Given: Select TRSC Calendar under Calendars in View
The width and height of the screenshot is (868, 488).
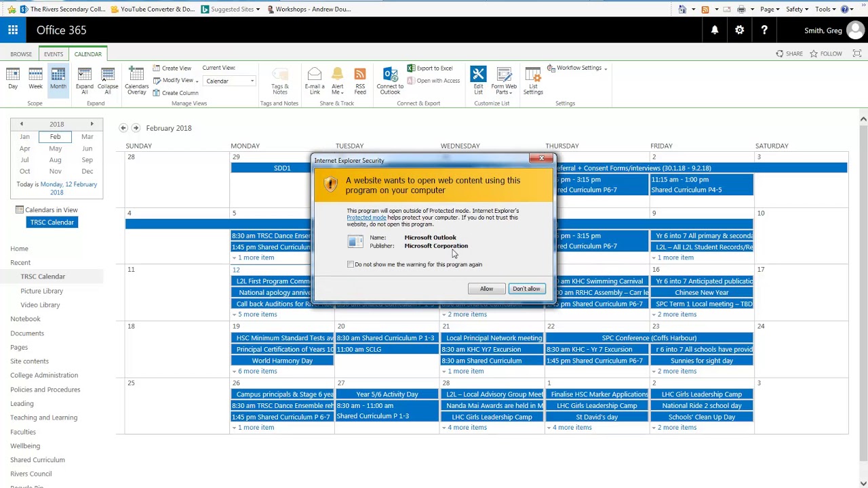Looking at the screenshot, I should coord(52,222).
